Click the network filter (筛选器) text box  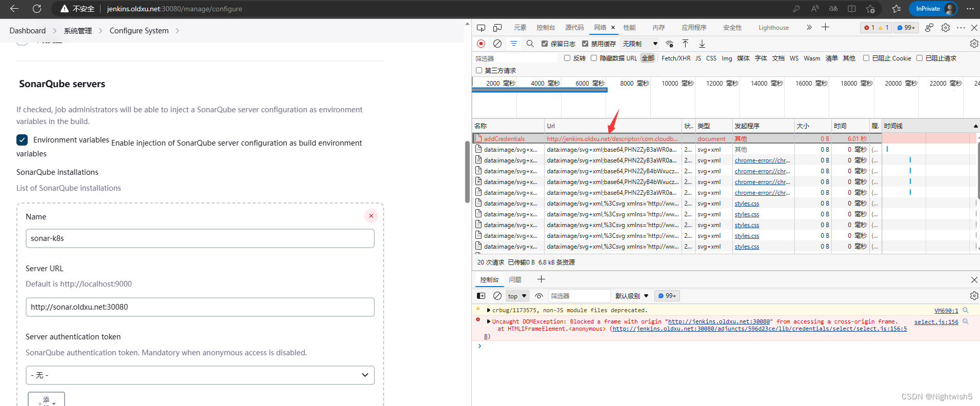[515, 58]
